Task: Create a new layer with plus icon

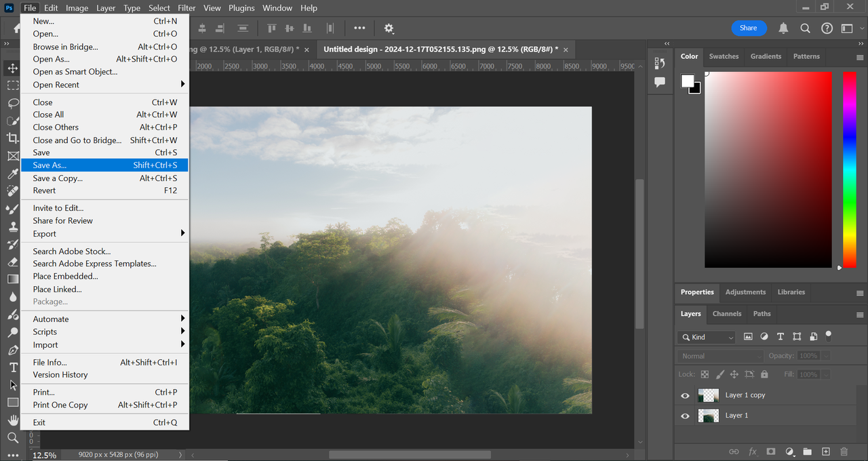Action: click(x=825, y=452)
